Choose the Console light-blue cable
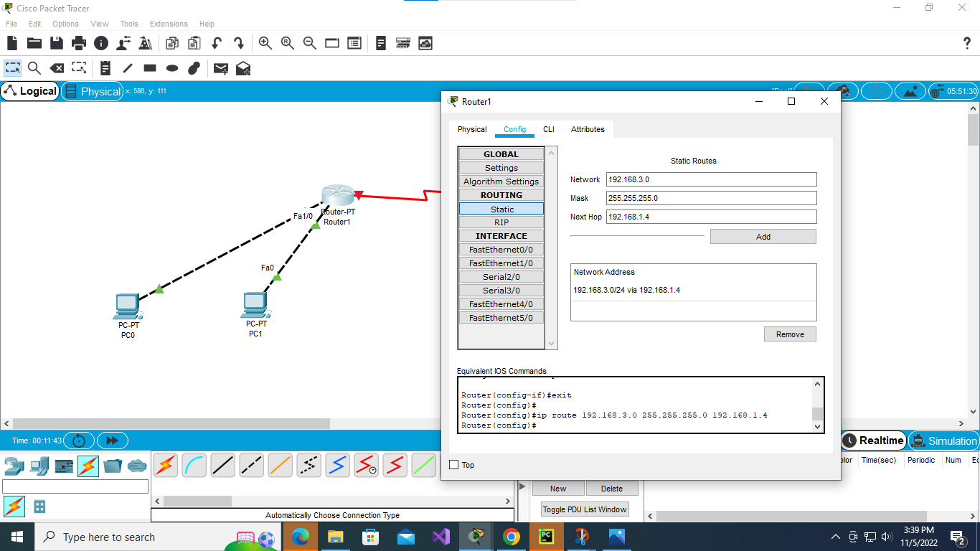Viewport: 980px width, 551px height. coord(194,466)
